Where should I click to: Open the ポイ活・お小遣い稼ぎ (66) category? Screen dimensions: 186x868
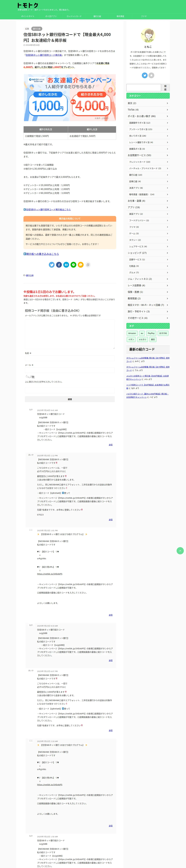pos(148,116)
